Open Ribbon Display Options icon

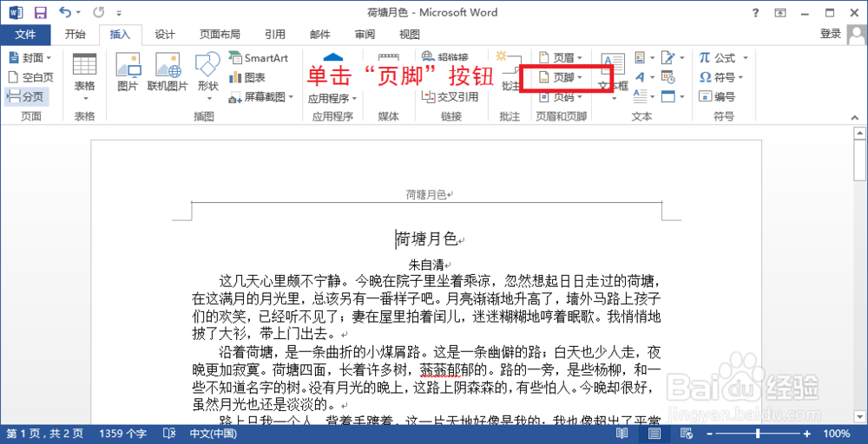point(780,13)
